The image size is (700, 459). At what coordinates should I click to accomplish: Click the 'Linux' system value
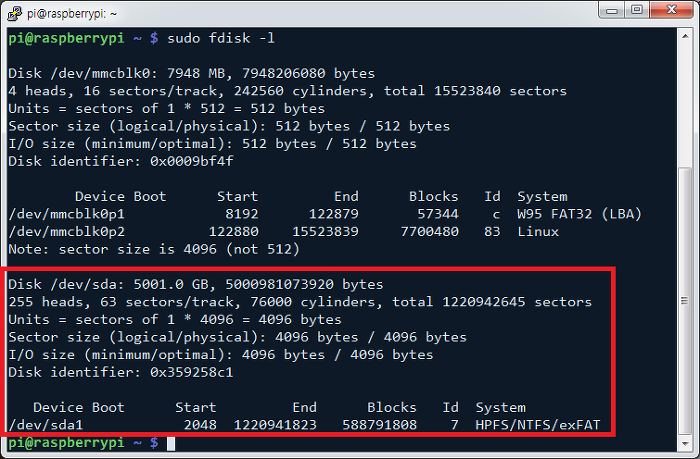coord(538,232)
